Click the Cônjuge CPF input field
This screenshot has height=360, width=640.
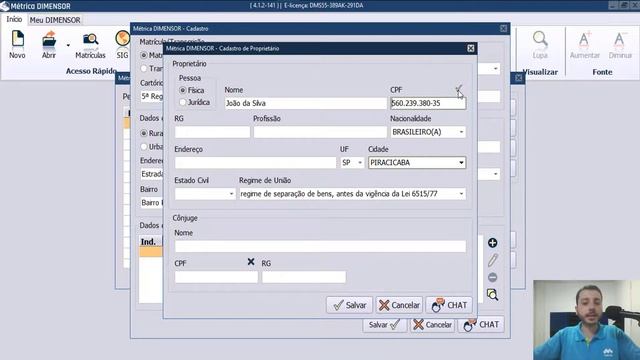click(216, 277)
